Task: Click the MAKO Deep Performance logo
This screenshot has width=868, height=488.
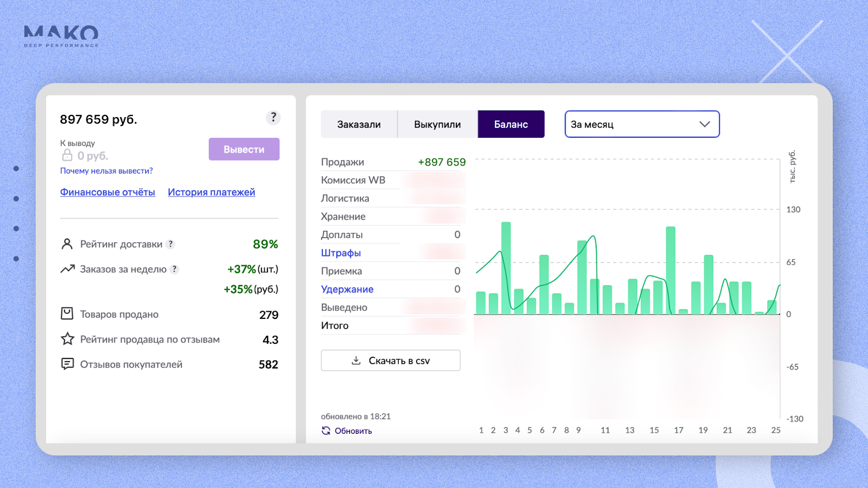Action: point(61,36)
